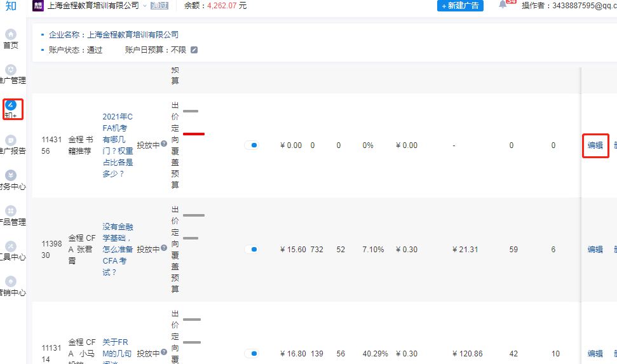Click operator email 3438887595@qq
The width and height of the screenshot is (617, 364).
[585, 6]
